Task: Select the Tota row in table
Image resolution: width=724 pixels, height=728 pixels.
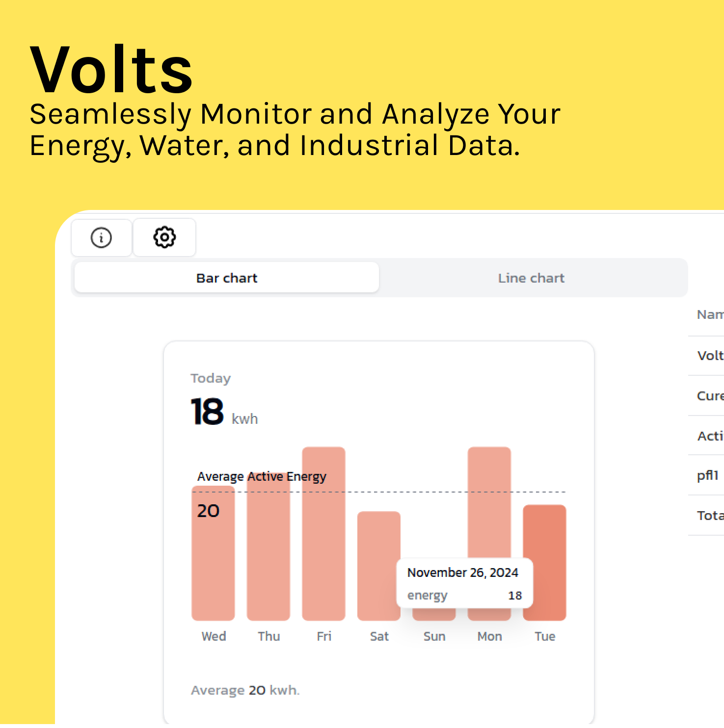Action: [x=710, y=516]
